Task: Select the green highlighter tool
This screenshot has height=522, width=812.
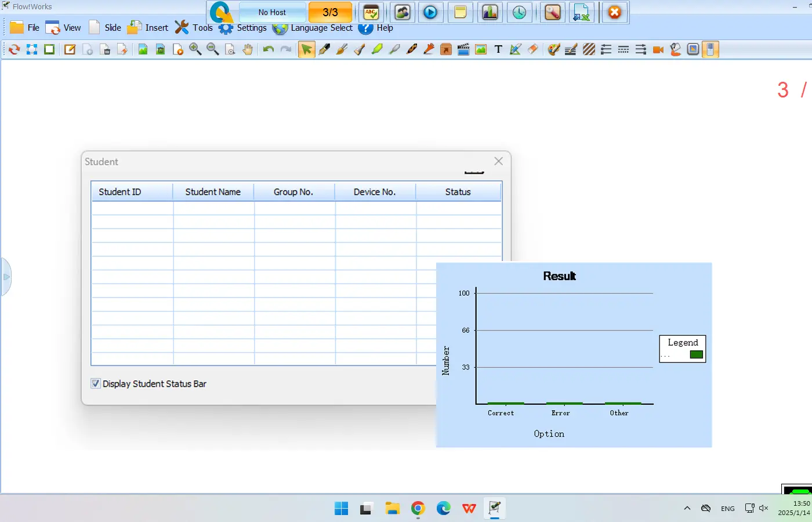Action: click(x=377, y=49)
